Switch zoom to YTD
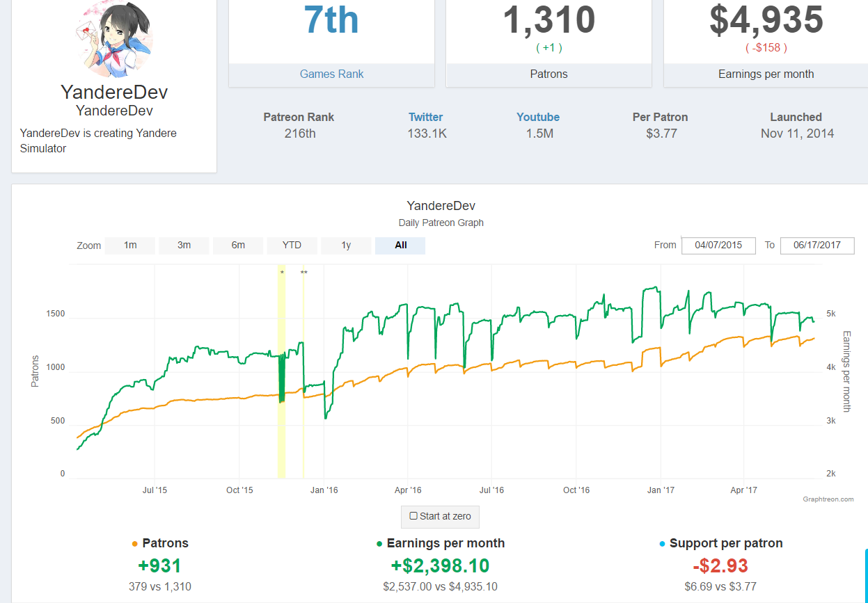This screenshot has width=868, height=603. (x=292, y=246)
